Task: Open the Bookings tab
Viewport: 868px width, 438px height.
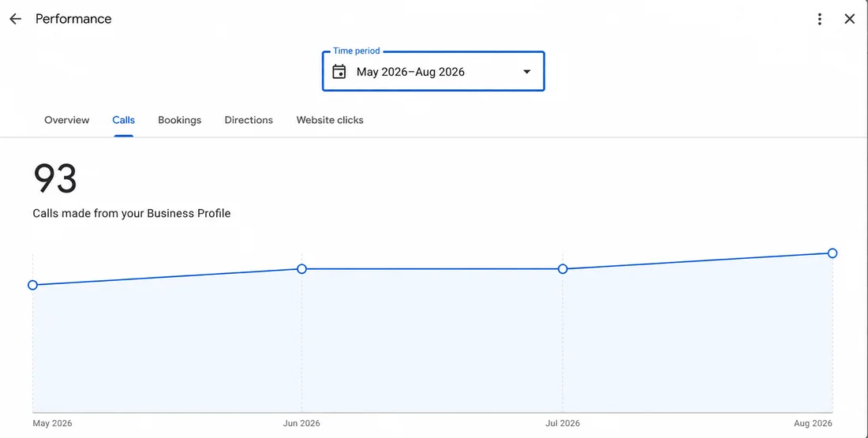Action: pos(179,120)
